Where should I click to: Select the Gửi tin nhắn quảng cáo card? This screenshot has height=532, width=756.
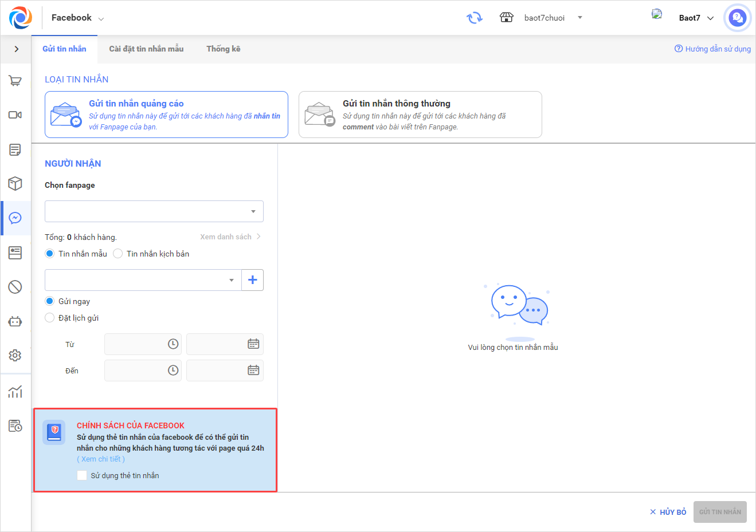(166, 115)
